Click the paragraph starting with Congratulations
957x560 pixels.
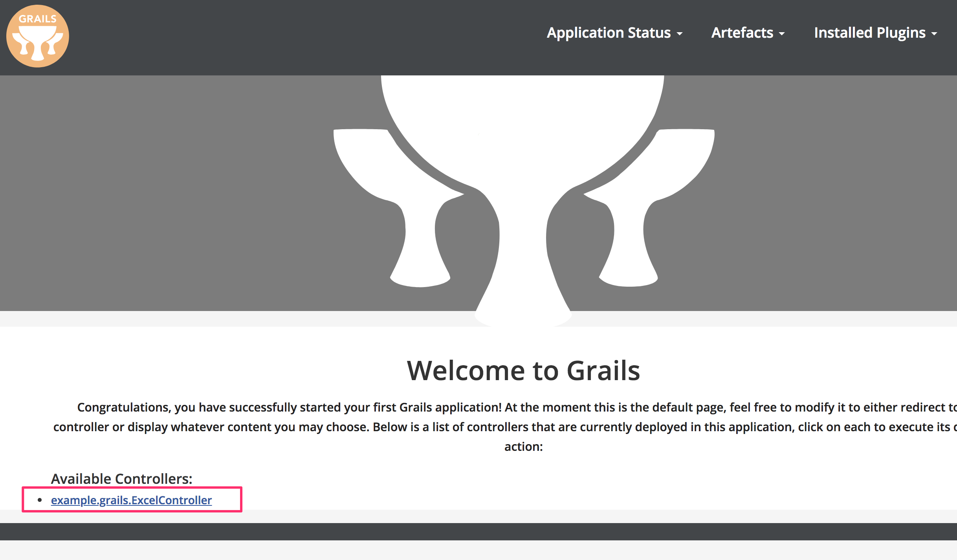tap(505, 427)
